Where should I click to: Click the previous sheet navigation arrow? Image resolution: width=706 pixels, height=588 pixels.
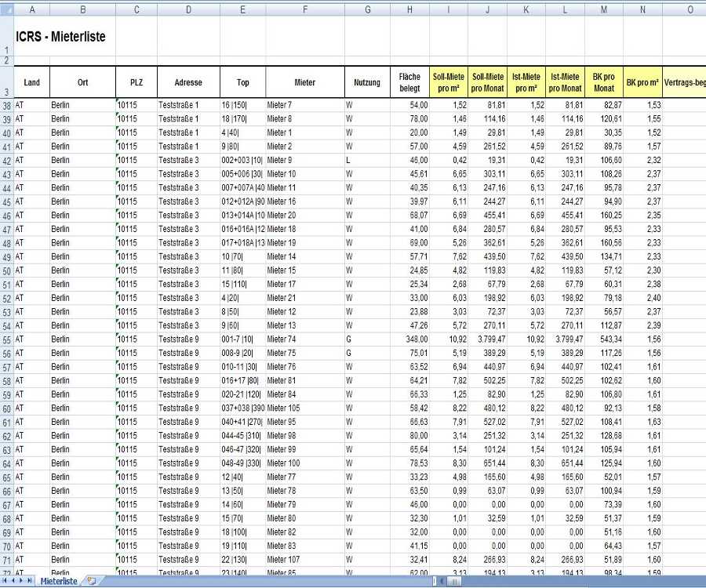[x=13, y=581]
